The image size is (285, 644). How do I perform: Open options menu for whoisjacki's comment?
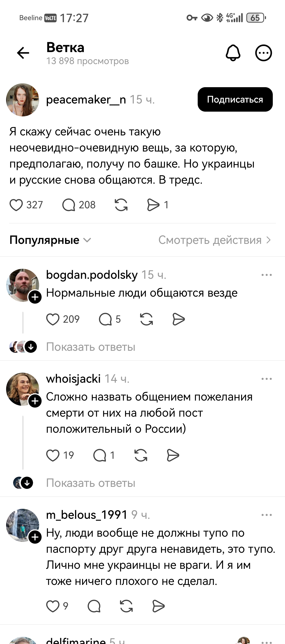coord(267,379)
